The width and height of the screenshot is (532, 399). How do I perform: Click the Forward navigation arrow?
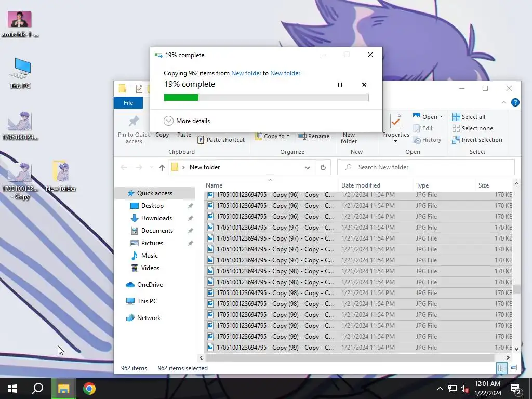pos(139,167)
